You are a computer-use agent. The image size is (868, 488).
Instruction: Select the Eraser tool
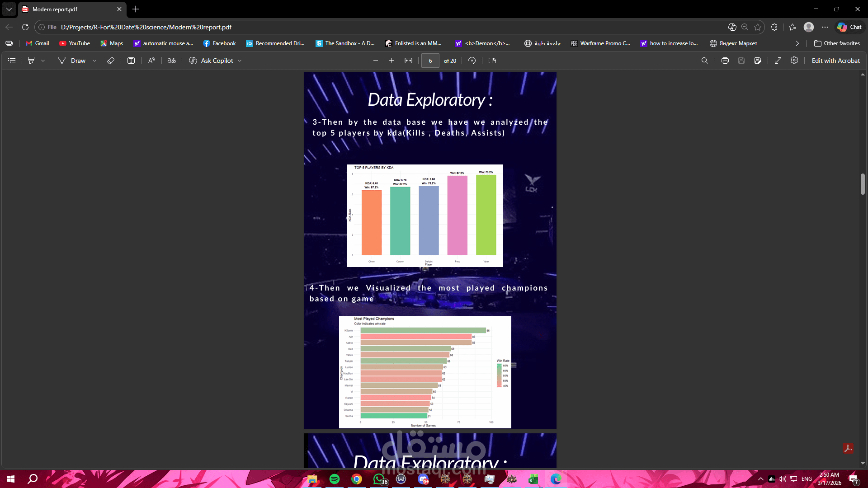click(111, 61)
